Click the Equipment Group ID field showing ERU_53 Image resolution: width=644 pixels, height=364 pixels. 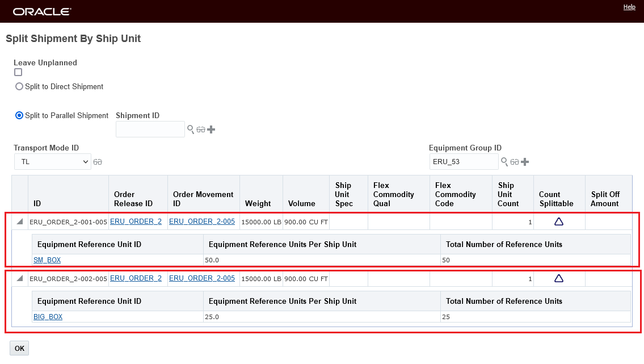point(464,162)
